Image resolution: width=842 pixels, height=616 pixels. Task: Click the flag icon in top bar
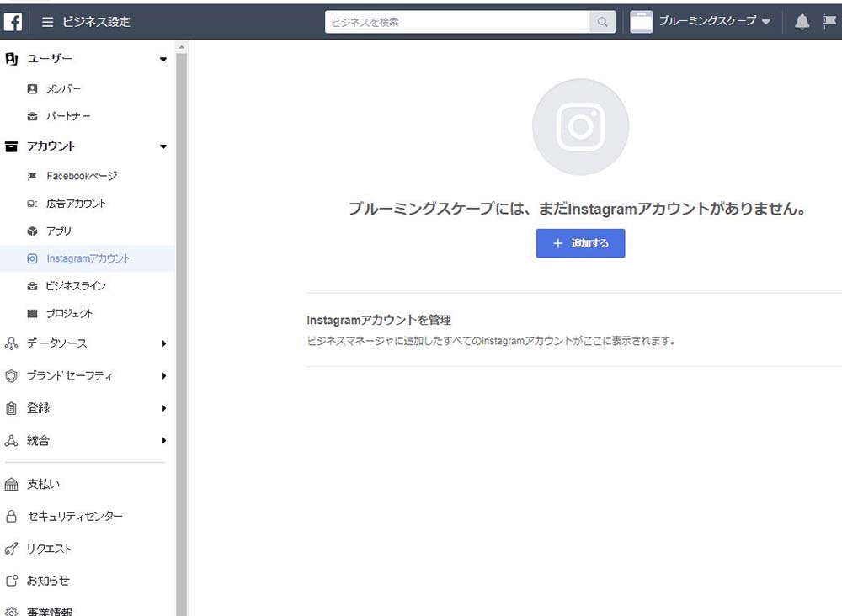tap(829, 22)
